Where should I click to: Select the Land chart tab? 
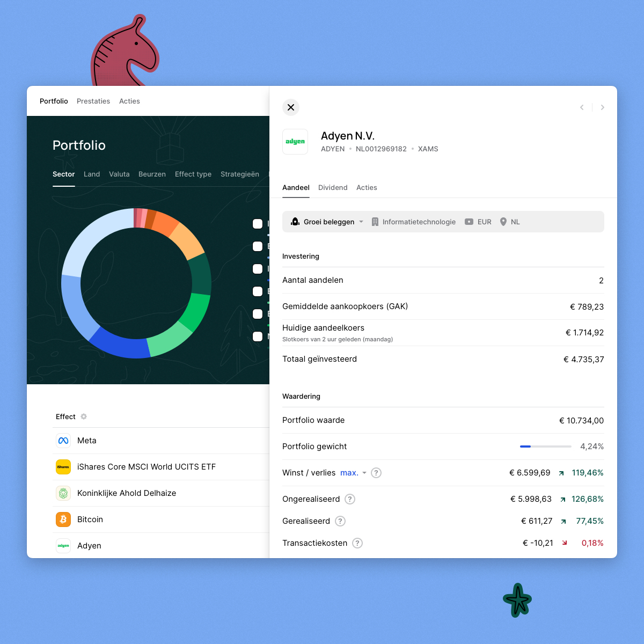[92, 174]
